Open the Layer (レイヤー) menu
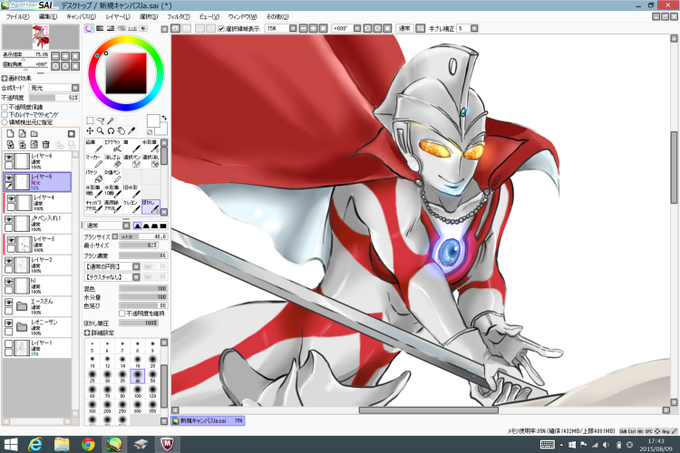The width and height of the screenshot is (680, 453). (x=118, y=16)
